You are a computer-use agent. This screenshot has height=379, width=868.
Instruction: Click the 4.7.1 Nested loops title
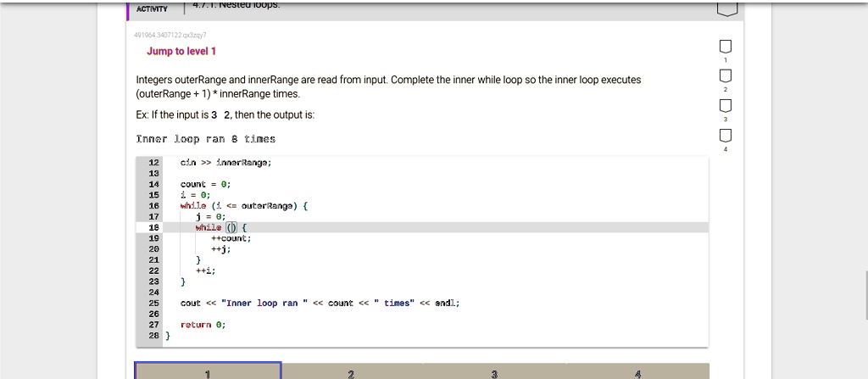click(x=225, y=5)
